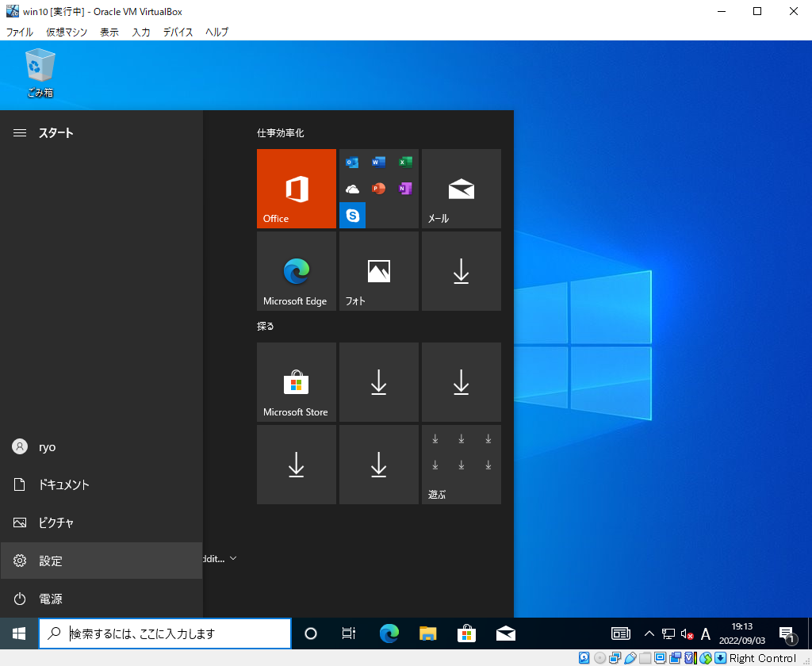Screen dimensions: 812x666
Task: Open the Microsoft Store tile
Action: point(297,381)
